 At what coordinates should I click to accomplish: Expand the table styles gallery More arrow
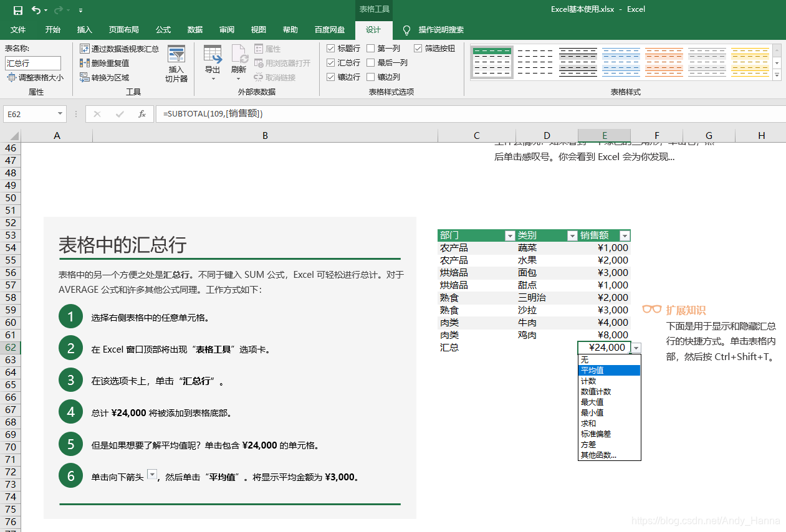click(777, 75)
